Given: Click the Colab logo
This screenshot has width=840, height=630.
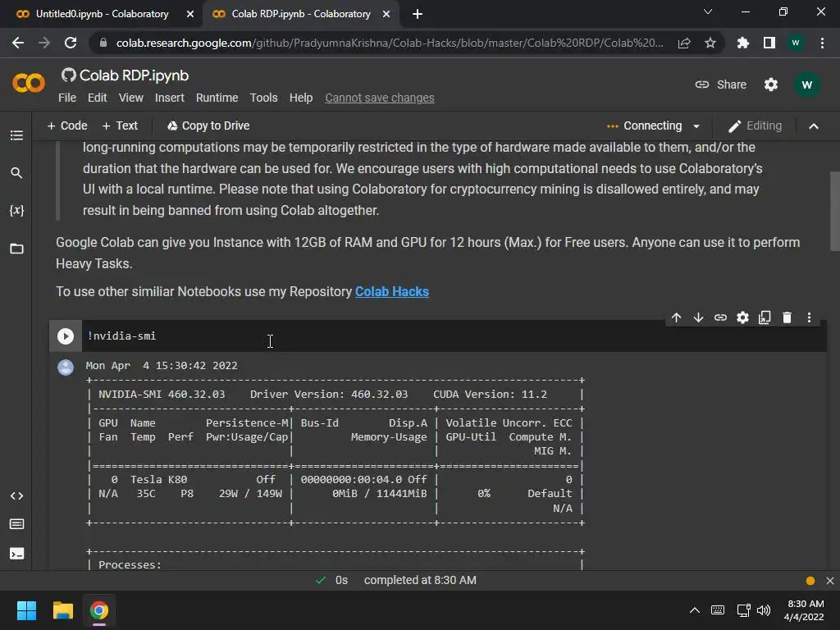Looking at the screenshot, I should pos(29,83).
